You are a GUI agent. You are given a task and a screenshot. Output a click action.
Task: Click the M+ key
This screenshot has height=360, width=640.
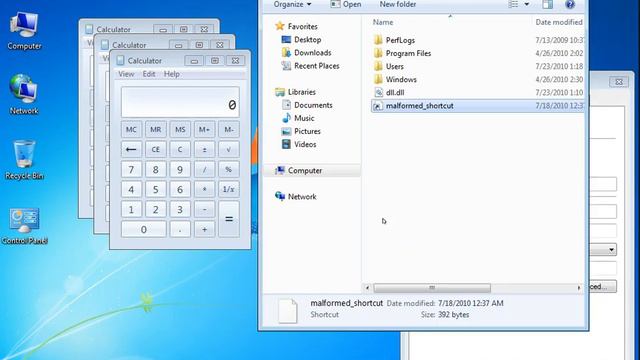[204, 129]
